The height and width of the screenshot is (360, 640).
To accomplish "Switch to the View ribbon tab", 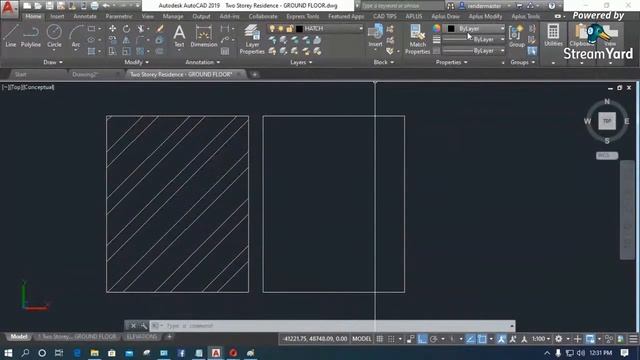I will pos(148,16).
